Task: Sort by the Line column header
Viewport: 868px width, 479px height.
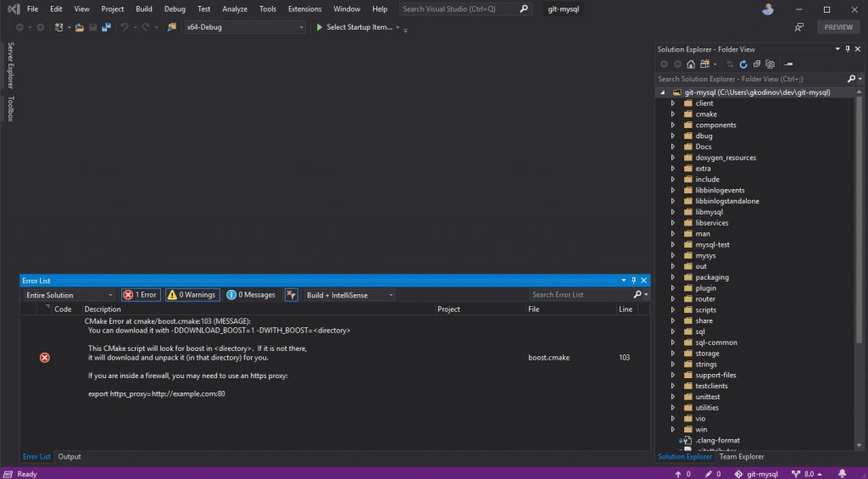Action: [x=627, y=309]
